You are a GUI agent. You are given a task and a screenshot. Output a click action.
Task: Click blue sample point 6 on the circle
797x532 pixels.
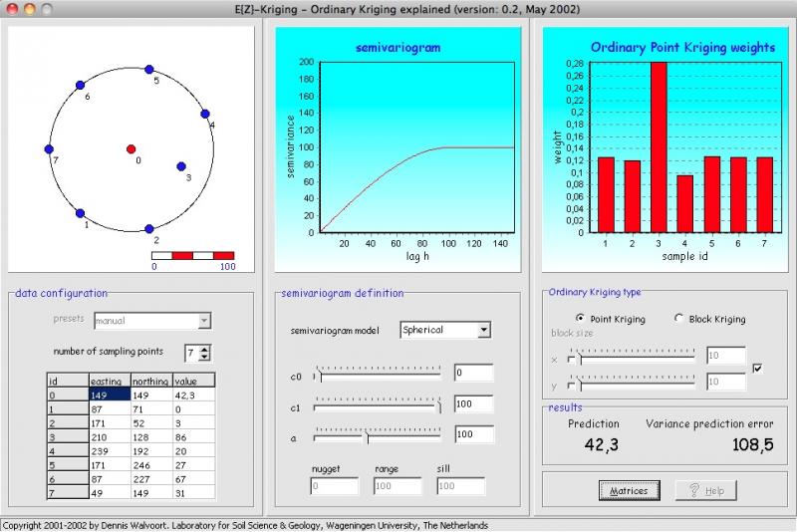tap(79, 86)
